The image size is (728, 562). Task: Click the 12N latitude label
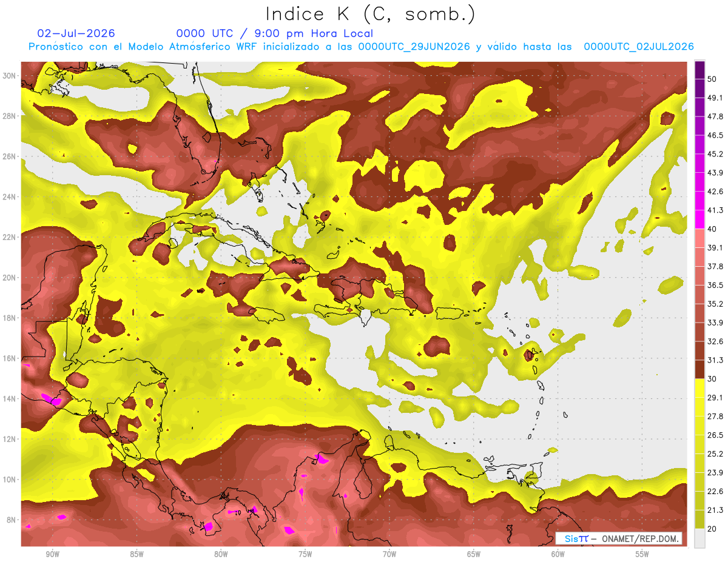tap(10, 439)
